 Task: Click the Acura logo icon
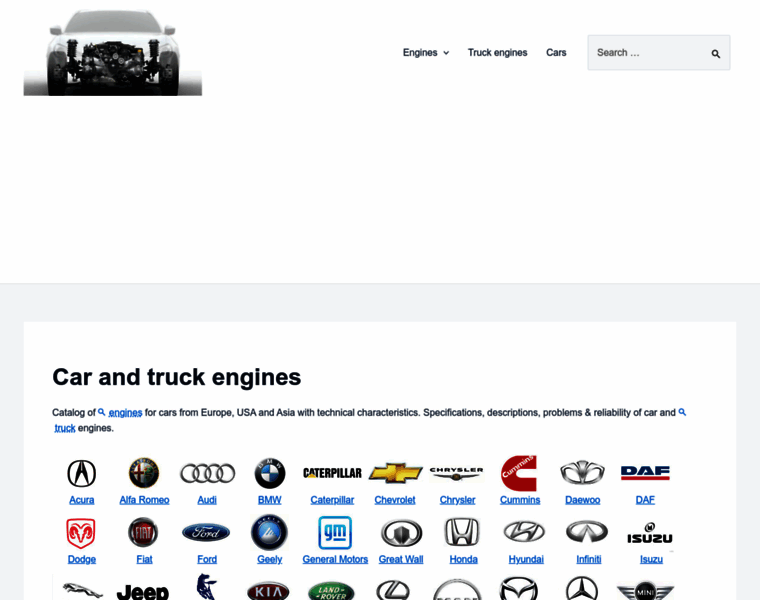[81, 473]
